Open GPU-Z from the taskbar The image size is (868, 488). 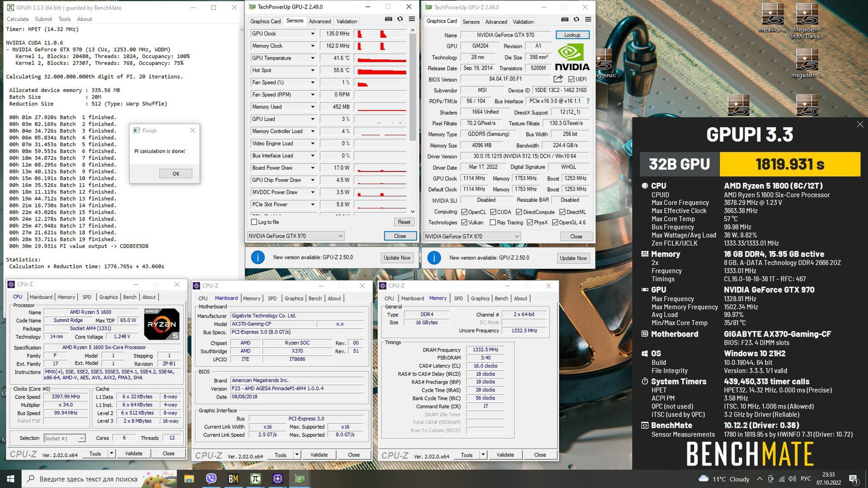coord(300,479)
